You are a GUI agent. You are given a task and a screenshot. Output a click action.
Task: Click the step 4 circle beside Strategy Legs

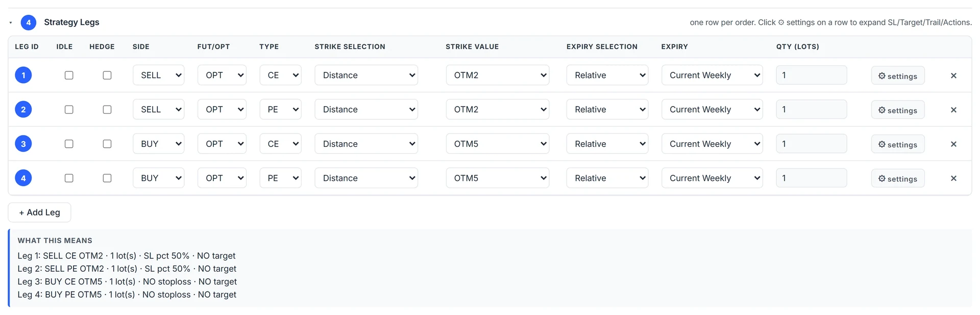point(29,22)
